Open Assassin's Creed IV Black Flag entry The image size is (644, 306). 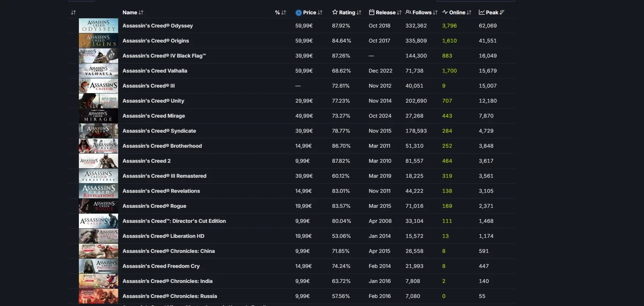(x=164, y=56)
